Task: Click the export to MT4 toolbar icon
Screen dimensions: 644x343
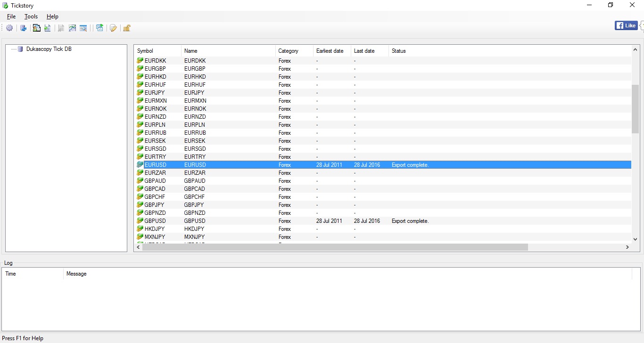Action: 36,28
